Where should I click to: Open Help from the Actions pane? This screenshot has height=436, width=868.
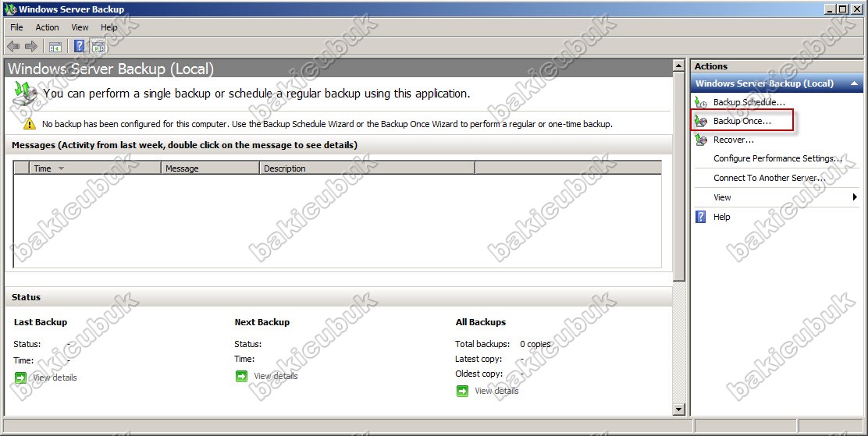coord(721,217)
